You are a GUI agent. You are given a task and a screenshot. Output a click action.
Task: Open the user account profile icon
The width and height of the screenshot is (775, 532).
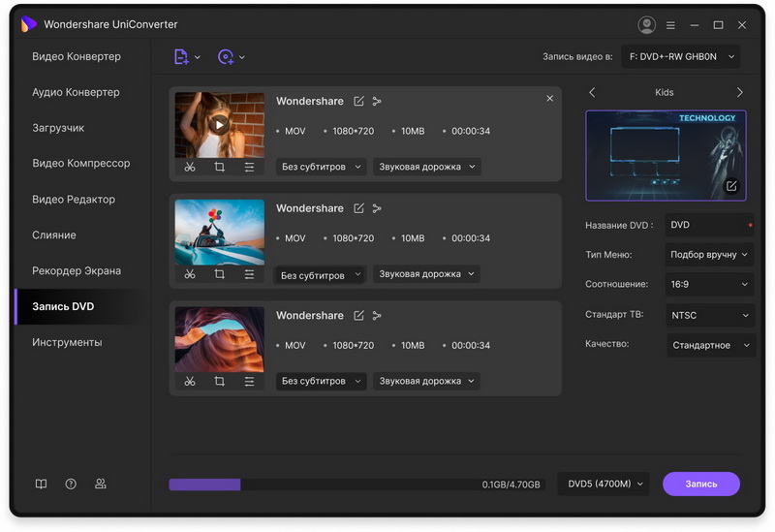tap(646, 24)
